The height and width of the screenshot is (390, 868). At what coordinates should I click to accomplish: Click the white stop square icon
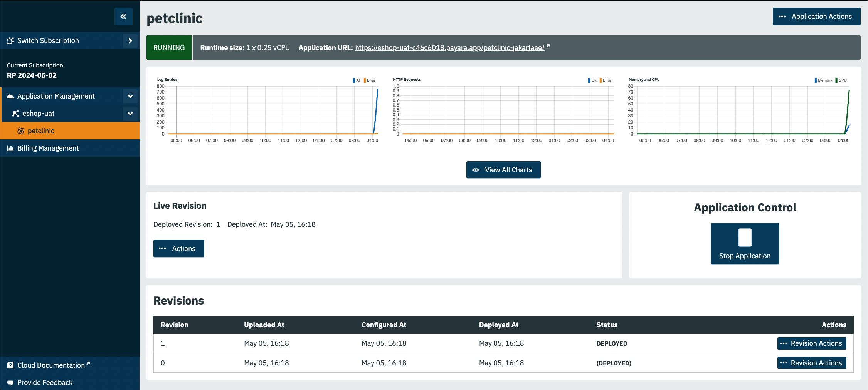pyautogui.click(x=745, y=238)
